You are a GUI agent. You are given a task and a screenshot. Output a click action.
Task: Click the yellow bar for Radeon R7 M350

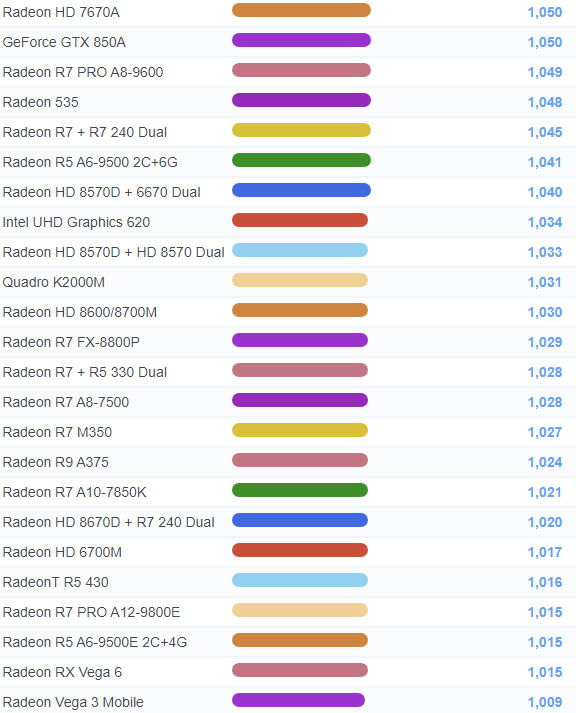coord(300,431)
